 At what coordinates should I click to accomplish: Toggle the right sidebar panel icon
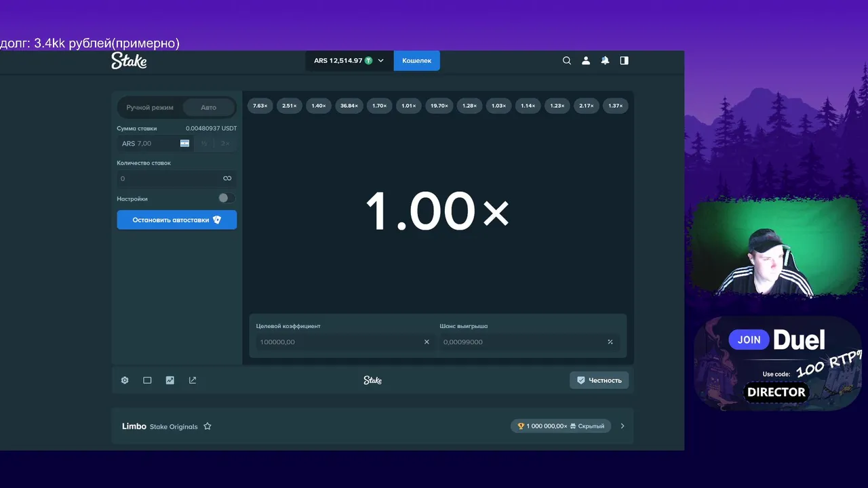click(x=624, y=60)
